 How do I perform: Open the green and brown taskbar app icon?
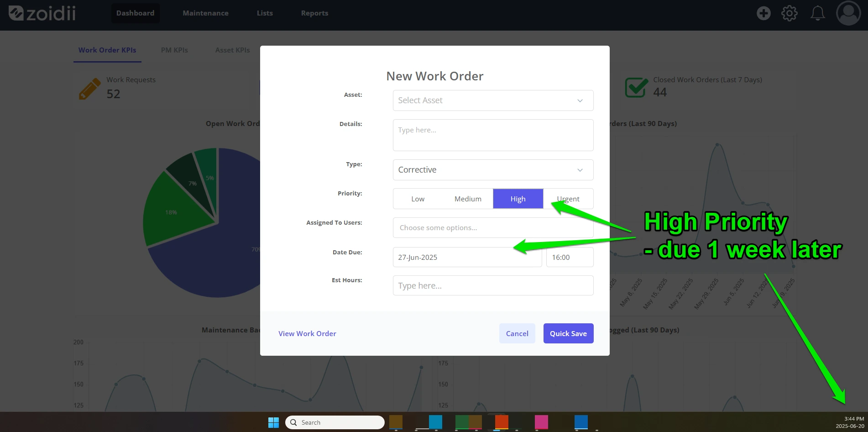click(469, 422)
